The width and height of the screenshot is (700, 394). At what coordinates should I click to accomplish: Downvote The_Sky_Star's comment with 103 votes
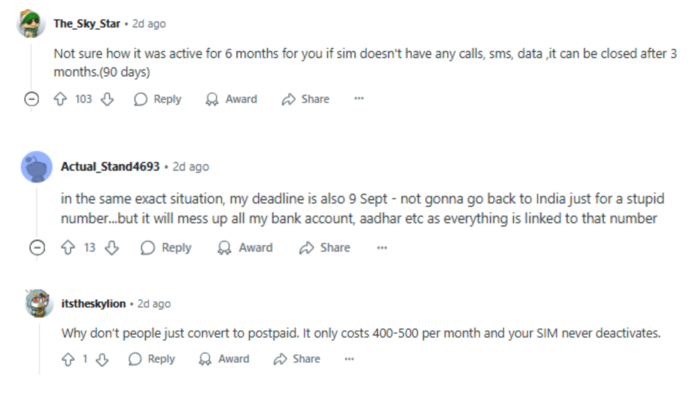click(x=107, y=99)
